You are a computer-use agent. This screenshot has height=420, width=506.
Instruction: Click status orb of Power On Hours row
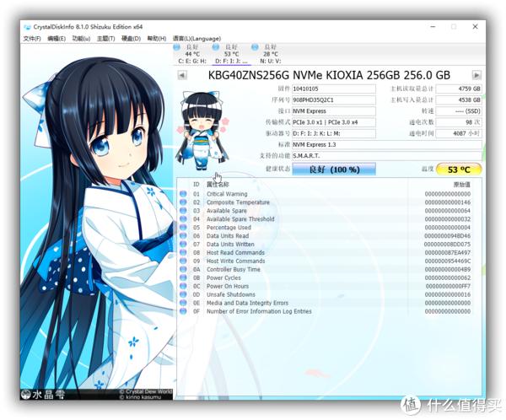[x=183, y=286]
